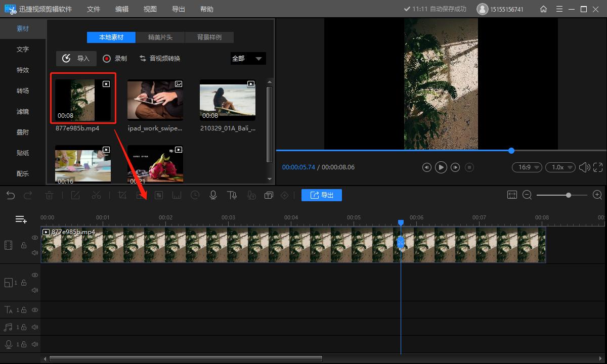
Task: Click the fit timeline to window icon
Action: 512,195
